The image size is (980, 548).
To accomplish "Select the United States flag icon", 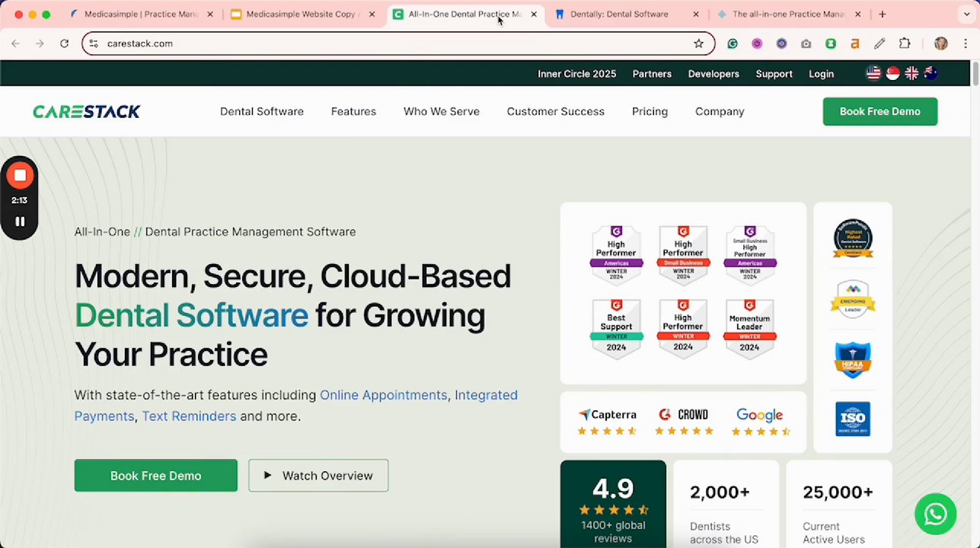I will tap(874, 73).
